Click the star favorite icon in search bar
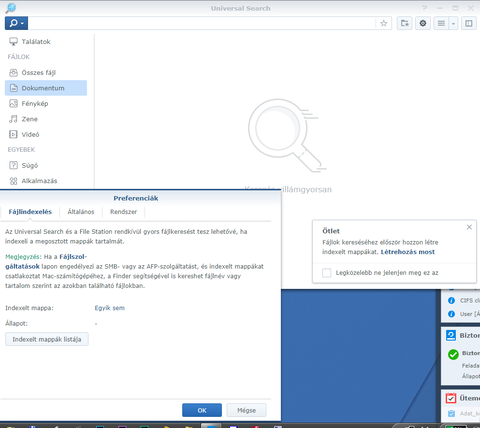This screenshot has height=428, width=480. 384,23
